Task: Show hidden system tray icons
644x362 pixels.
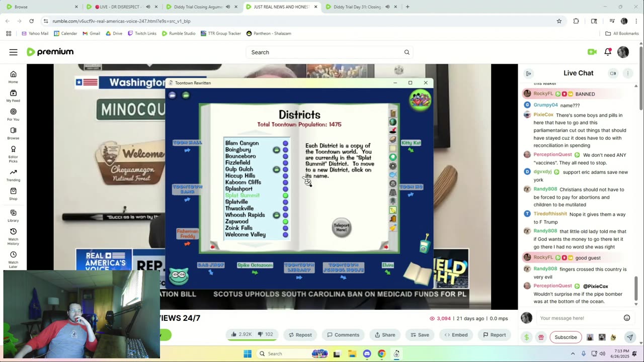Action: pos(573,353)
